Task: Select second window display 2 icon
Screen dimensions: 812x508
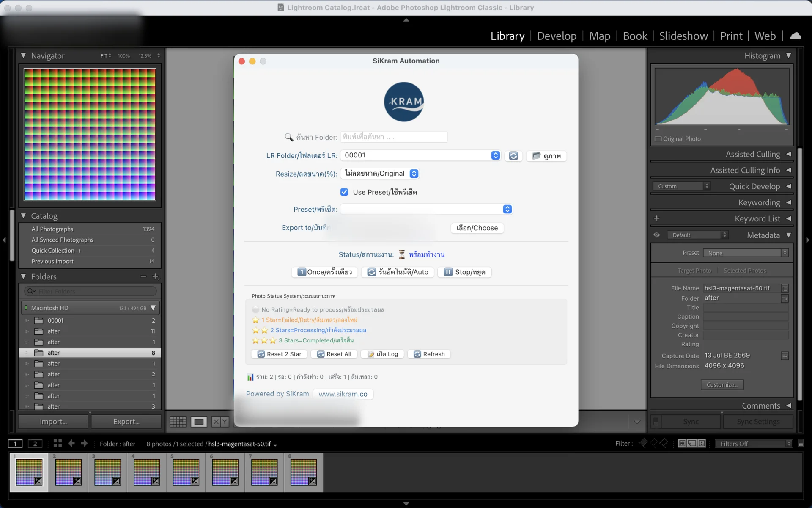Action: pos(35,443)
